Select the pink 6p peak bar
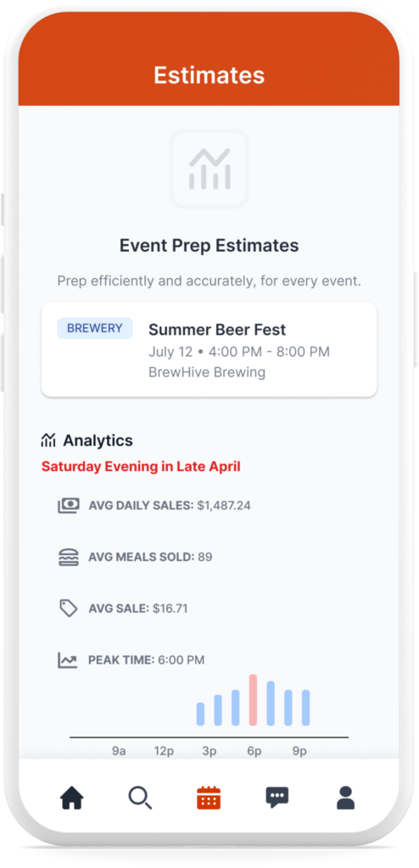This screenshot has height=868, width=419. [x=254, y=700]
